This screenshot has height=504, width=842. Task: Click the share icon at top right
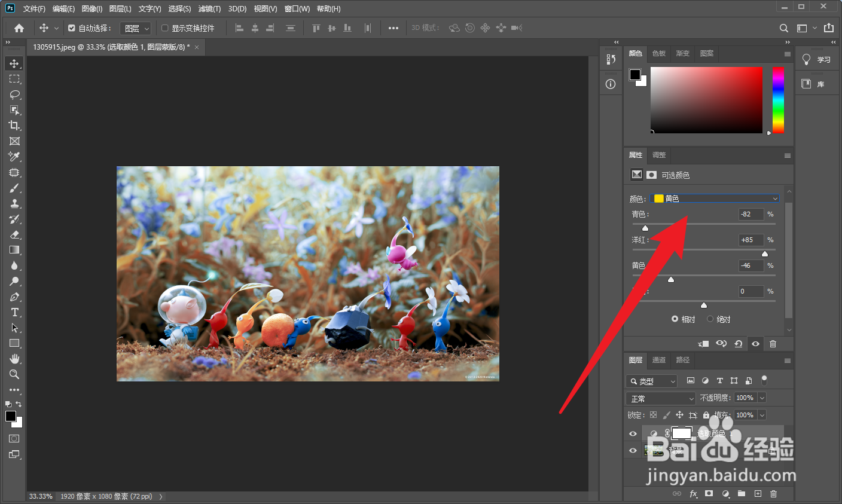point(828,28)
